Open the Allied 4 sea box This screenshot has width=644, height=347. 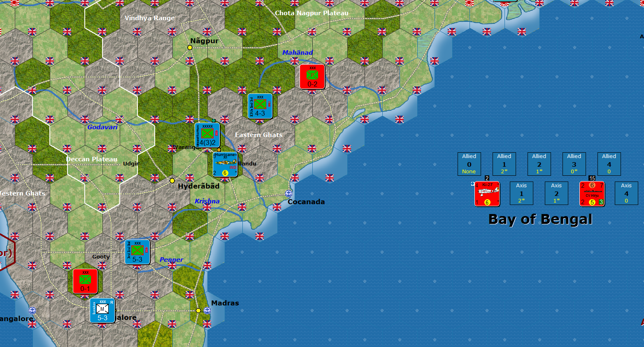tap(609, 164)
